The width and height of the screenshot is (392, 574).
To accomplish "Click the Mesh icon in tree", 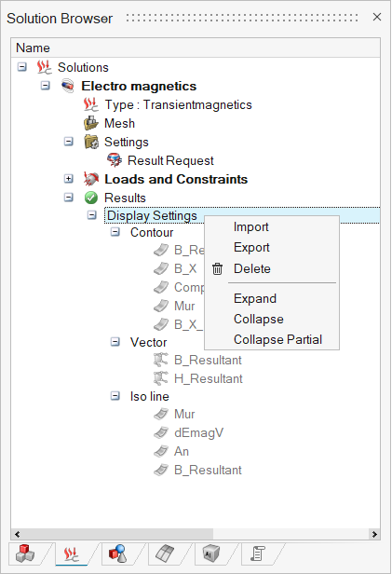I will 91,123.
